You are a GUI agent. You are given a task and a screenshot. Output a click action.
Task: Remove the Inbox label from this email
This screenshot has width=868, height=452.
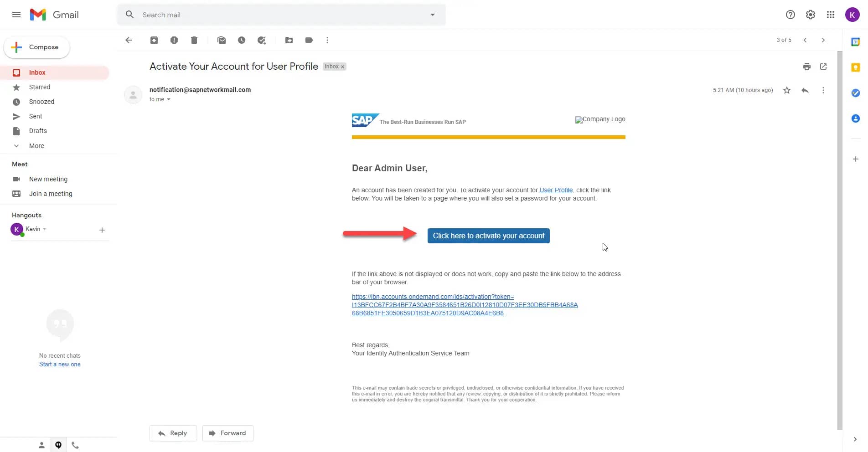pos(343,67)
